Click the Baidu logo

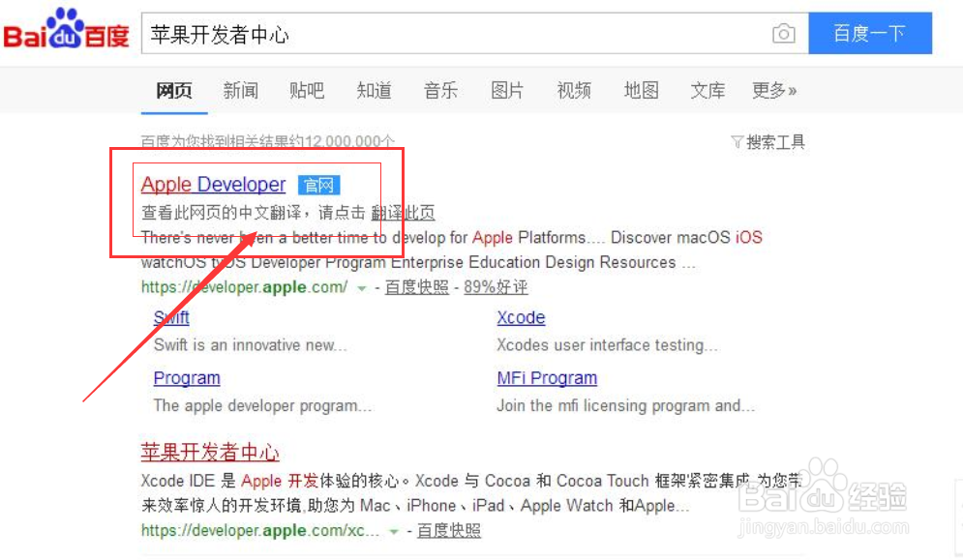[x=67, y=29]
